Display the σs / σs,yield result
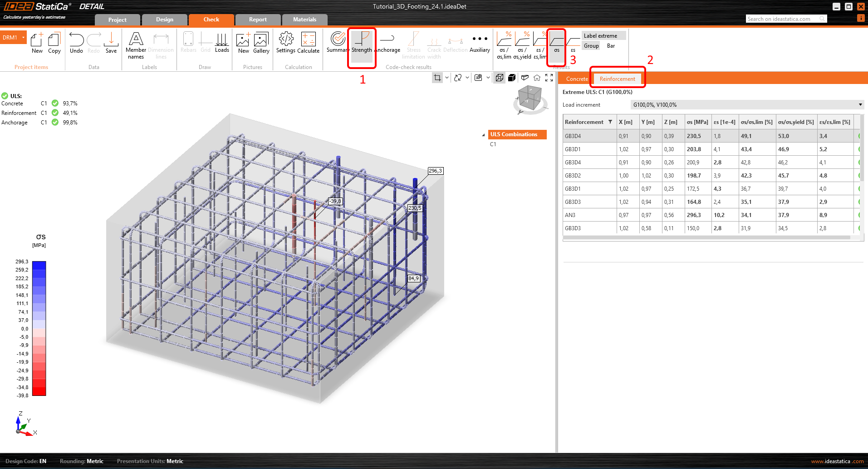 [x=522, y=45]
